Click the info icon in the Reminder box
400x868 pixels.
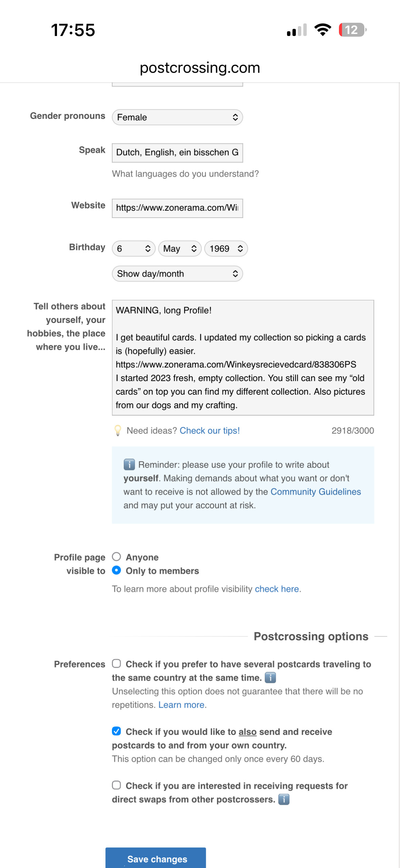[x=129, y=464]
